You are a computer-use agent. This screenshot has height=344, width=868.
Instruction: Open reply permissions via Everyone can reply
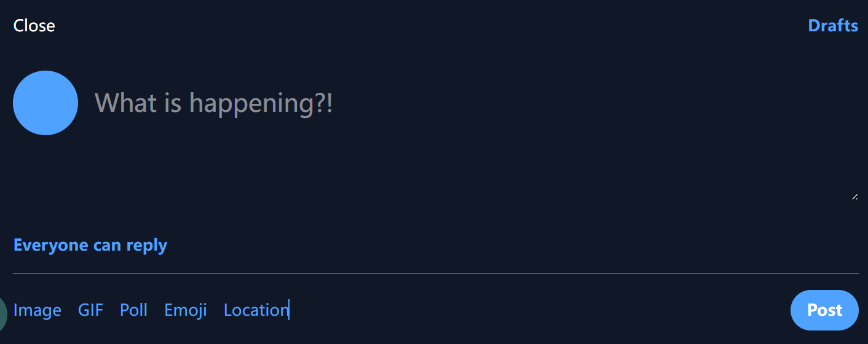tap(90, 245)
